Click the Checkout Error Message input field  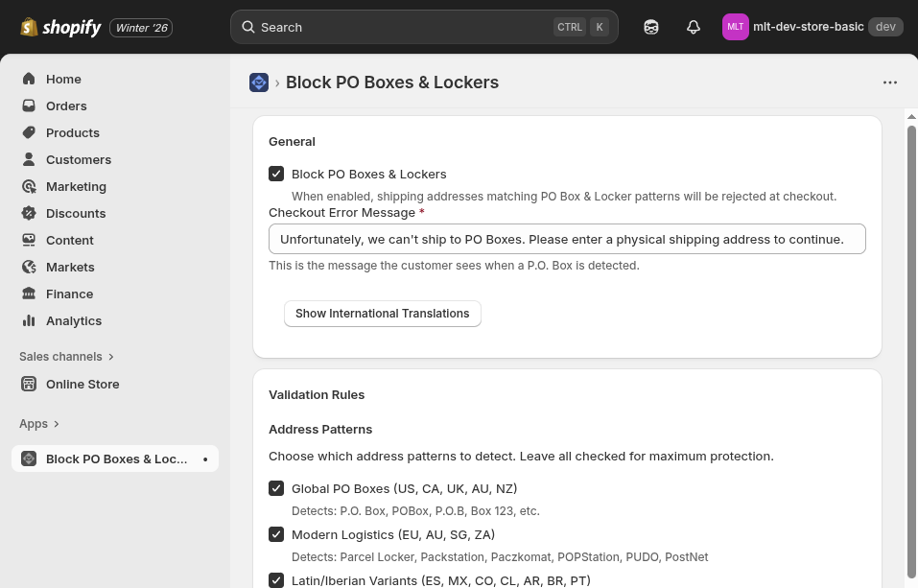coord(566,238)
